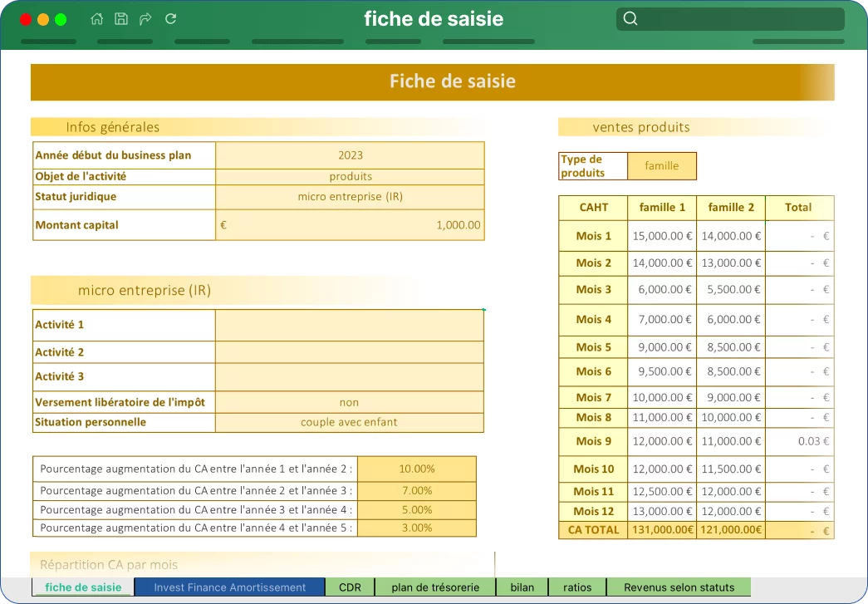Select the Type de produits value famille

tap(661, 166)
